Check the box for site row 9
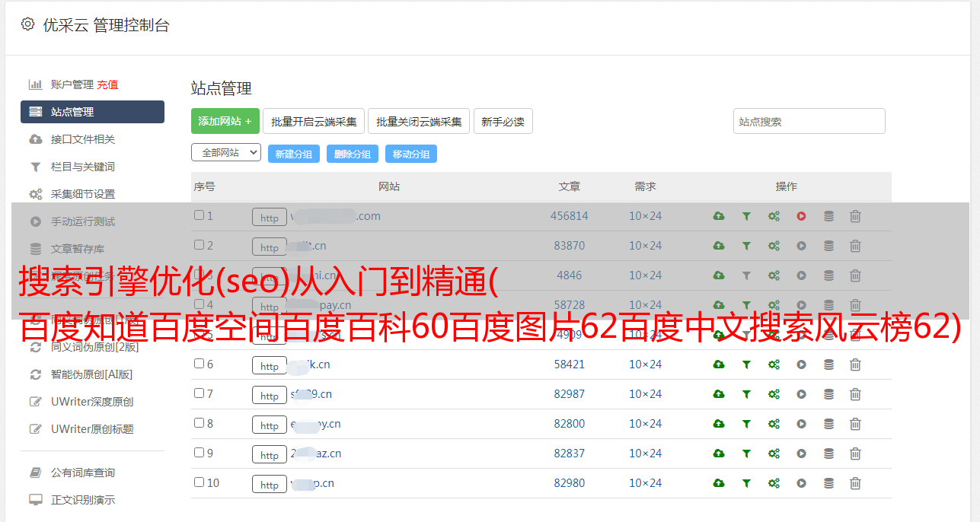Screen dimensions: 980x522 [x=199, y=453]
